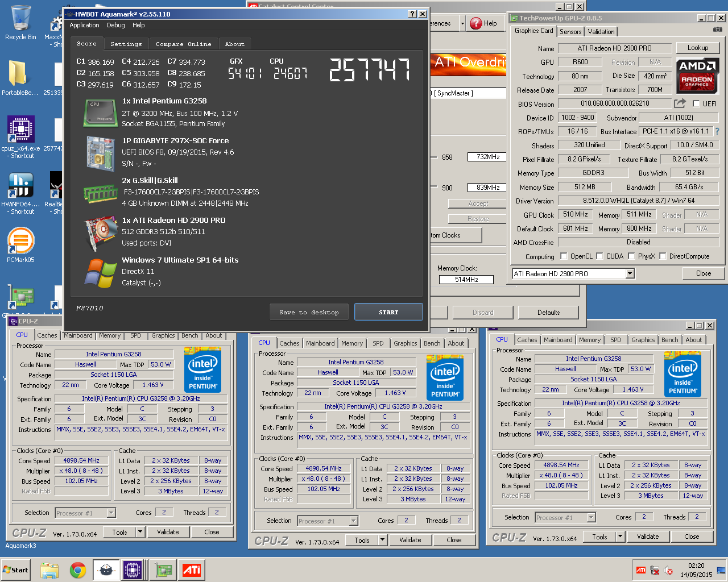728x582 pixels.
Task: Open Processor #1 selection dropdown in left CPU-Z
Action: (111, 513)
